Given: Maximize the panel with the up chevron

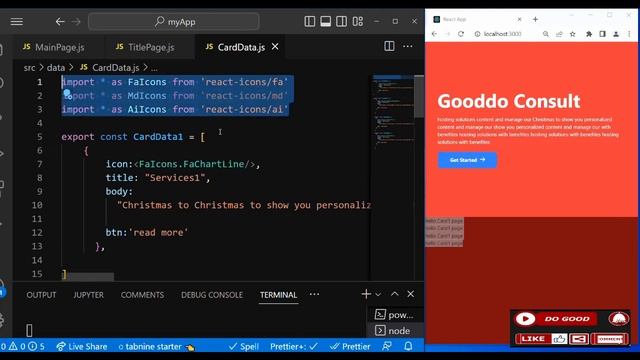Looking at the screenshot, I should (395, 294).
